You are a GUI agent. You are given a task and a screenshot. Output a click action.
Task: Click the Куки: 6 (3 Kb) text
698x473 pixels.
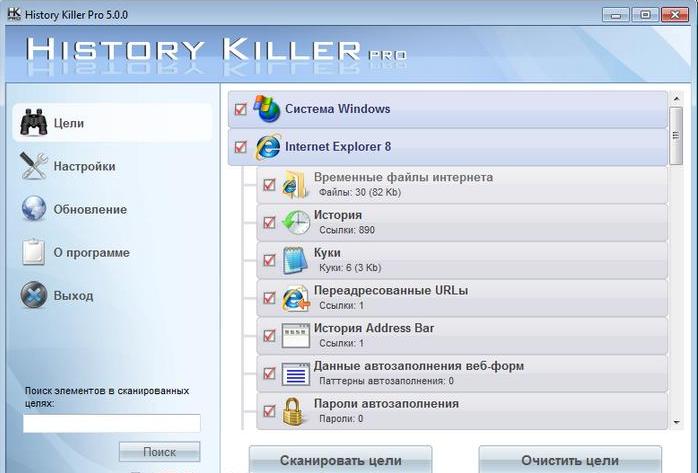350,268
